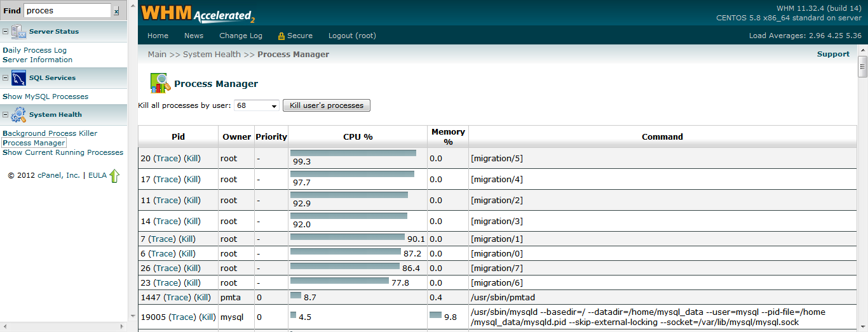Kill process 20 migration/5
The height and width of the screenshot is (332, 868).
tap(192, 159)
